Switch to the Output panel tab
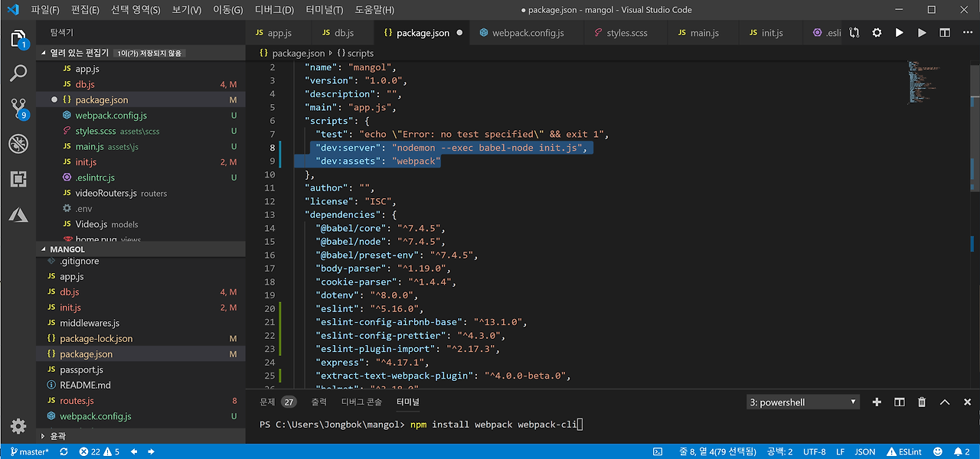The width and height of the screenshot is (980, 459). click(x=320, y=402)
